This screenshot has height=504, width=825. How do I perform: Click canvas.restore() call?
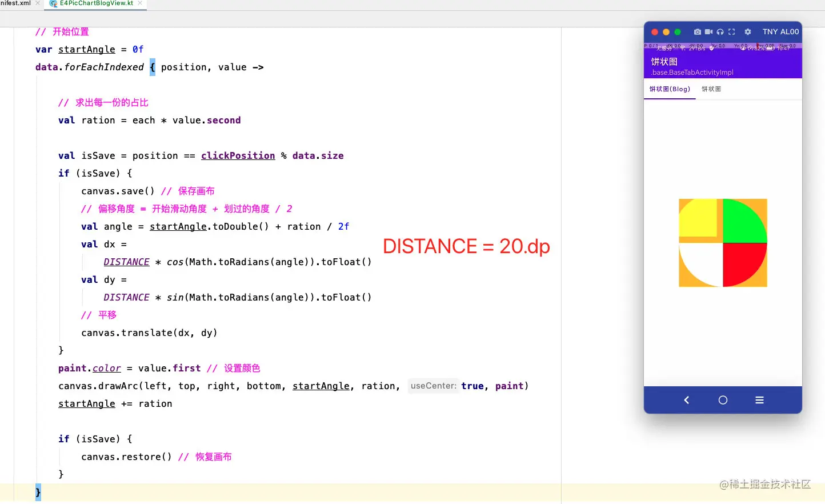click(126, 457)
